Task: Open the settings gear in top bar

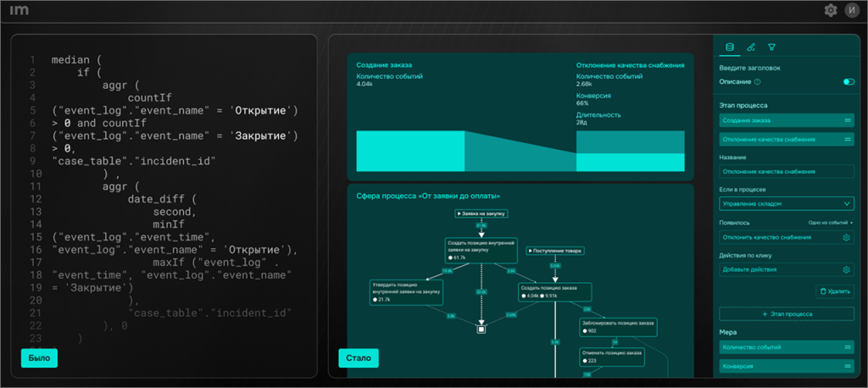Action: (x=831, y=10)
